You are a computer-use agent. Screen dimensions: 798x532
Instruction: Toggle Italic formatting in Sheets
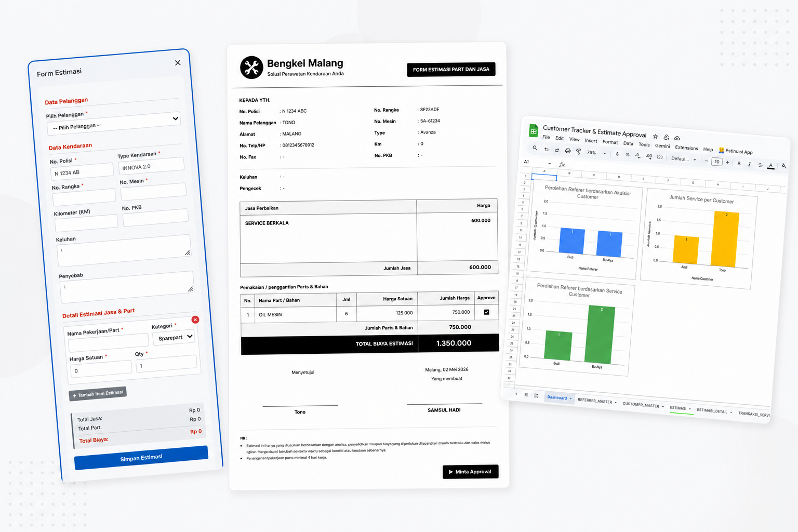(749, 164)
